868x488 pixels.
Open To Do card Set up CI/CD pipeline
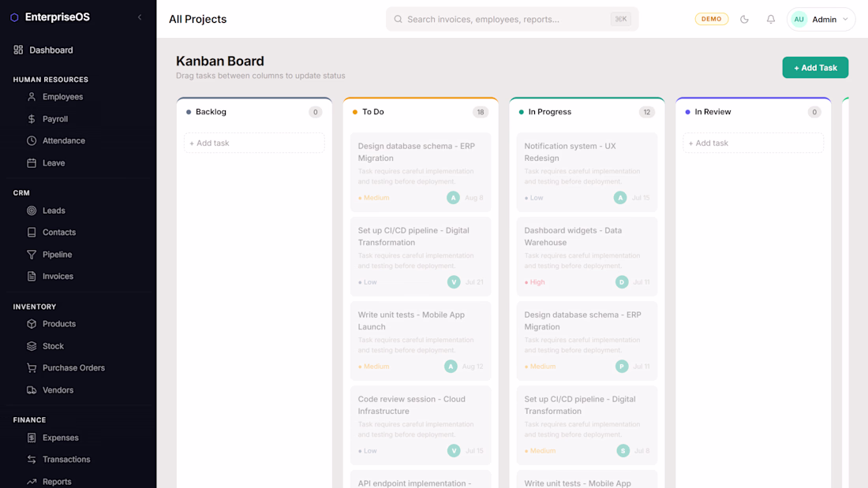[421, 256]
